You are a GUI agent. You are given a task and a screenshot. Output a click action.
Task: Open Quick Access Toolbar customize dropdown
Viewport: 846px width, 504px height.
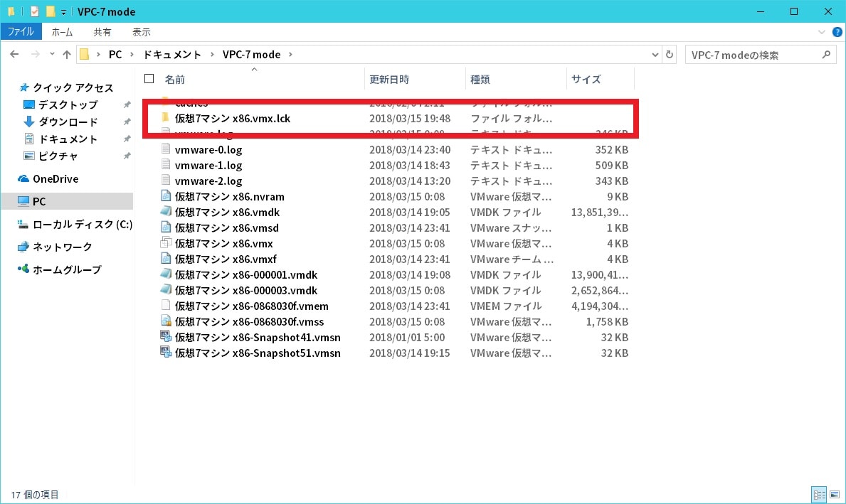coord(63,12)
